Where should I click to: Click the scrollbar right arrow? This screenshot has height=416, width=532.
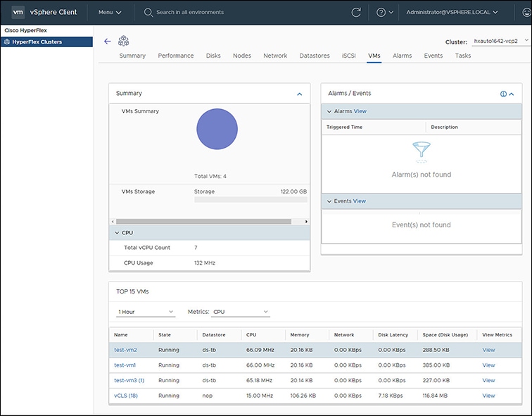306,222
